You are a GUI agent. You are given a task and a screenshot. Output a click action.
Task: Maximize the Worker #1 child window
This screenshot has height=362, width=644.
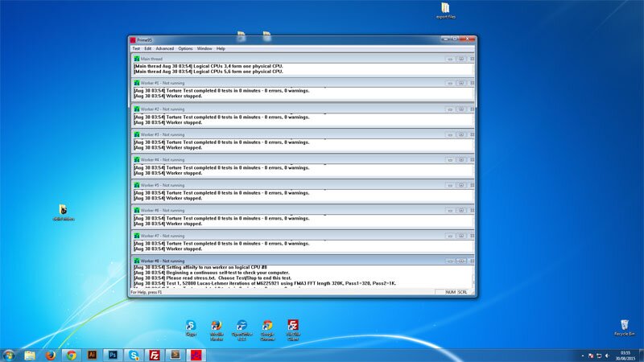click(461, 83)
